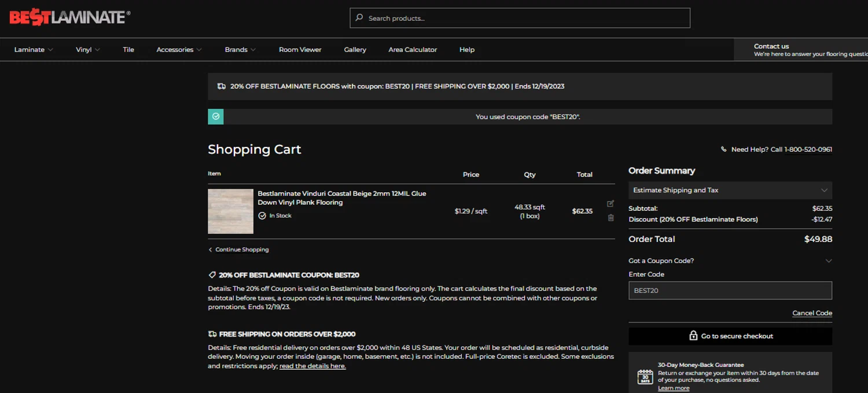This screenshot has width=868, height=393.
Task: Click the free shipping truck icon
Action: tap(212, 334)
